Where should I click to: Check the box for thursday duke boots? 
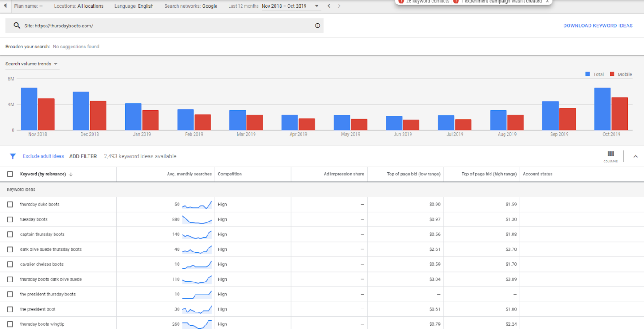10,205
